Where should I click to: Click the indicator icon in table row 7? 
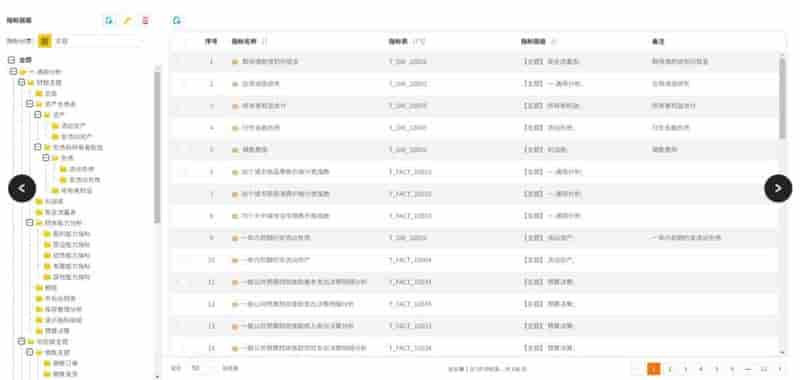point(235,194)
